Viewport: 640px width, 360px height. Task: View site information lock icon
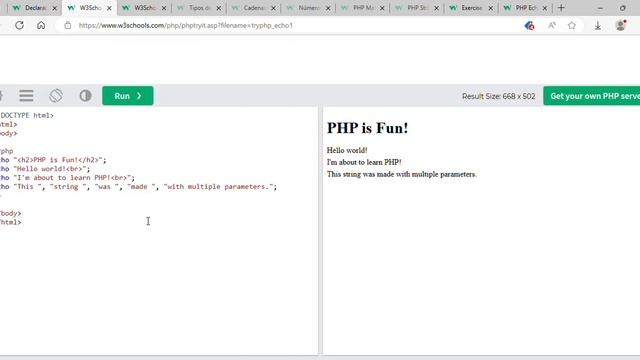tap(68, 25)
